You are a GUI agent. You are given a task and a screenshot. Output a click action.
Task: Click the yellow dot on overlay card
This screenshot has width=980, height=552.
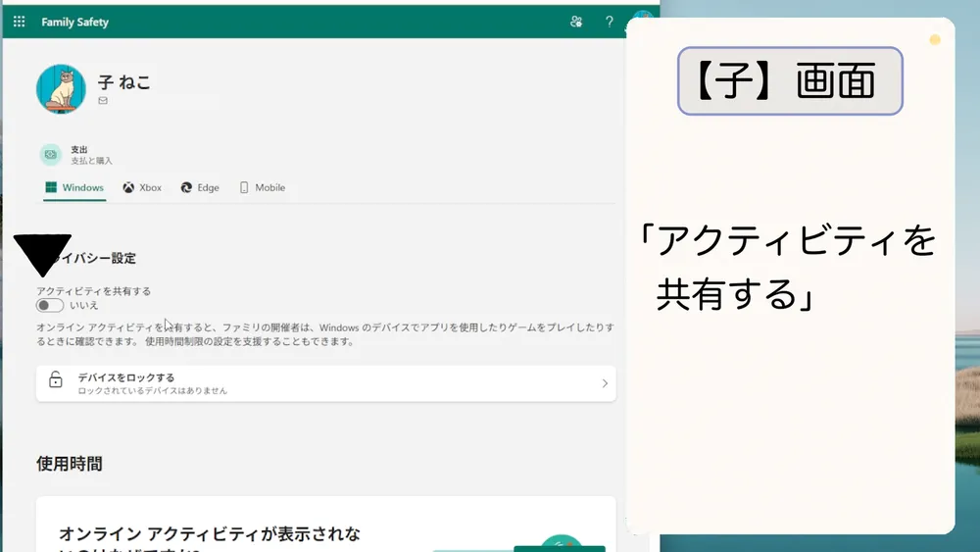coord(935,40)
